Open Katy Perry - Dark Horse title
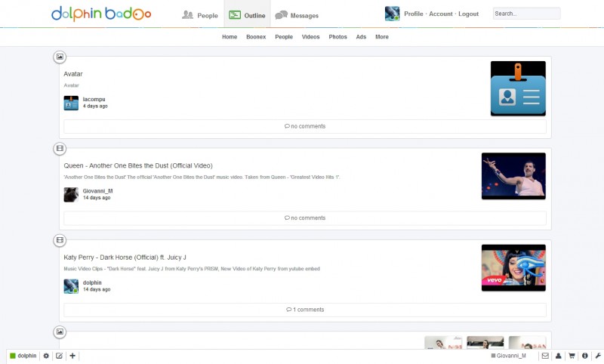Screen dimensions: 604x364 (x=125, y=258)
